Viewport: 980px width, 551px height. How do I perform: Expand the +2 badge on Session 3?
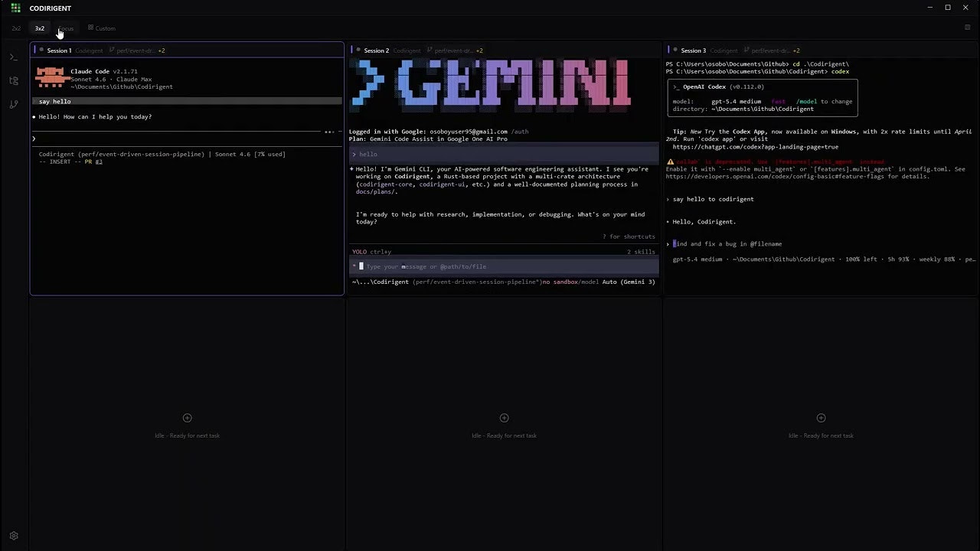[x=796, y=51]
